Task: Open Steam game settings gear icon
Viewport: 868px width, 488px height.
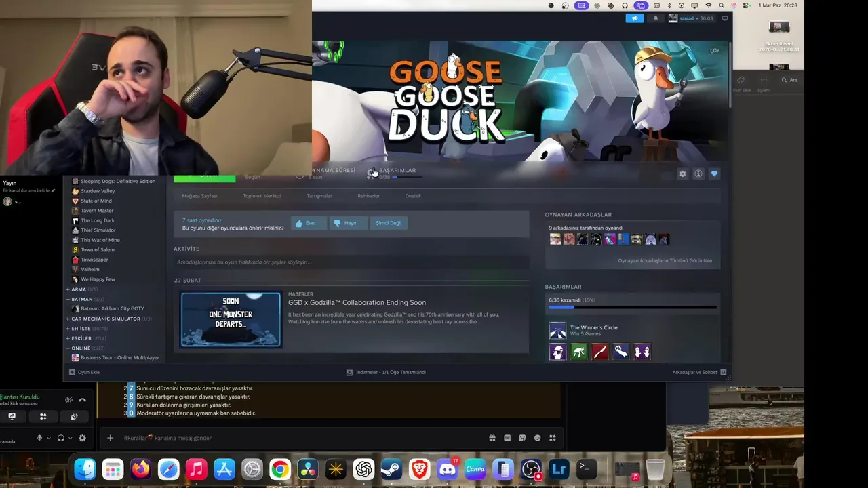Action: 682,174
